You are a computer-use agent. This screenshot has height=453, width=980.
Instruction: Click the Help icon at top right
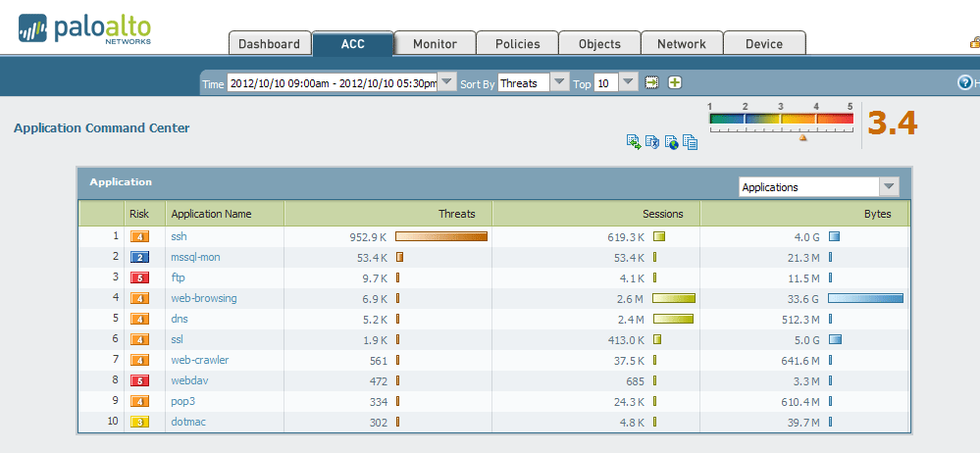pyautogui.click(x=964, y=83)
